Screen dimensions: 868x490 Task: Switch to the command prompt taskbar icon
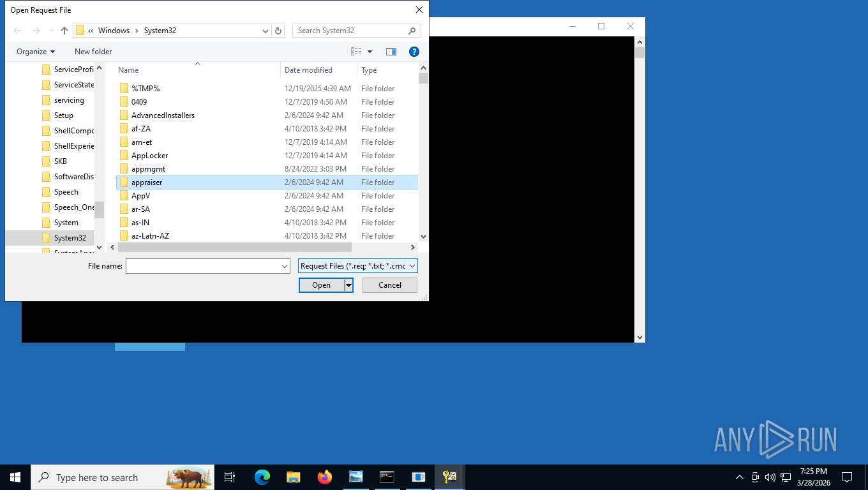[x=387, y=477]
